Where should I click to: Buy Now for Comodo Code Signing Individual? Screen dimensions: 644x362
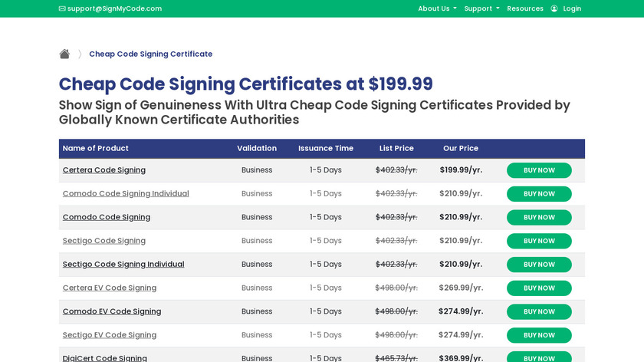(539, 194)
